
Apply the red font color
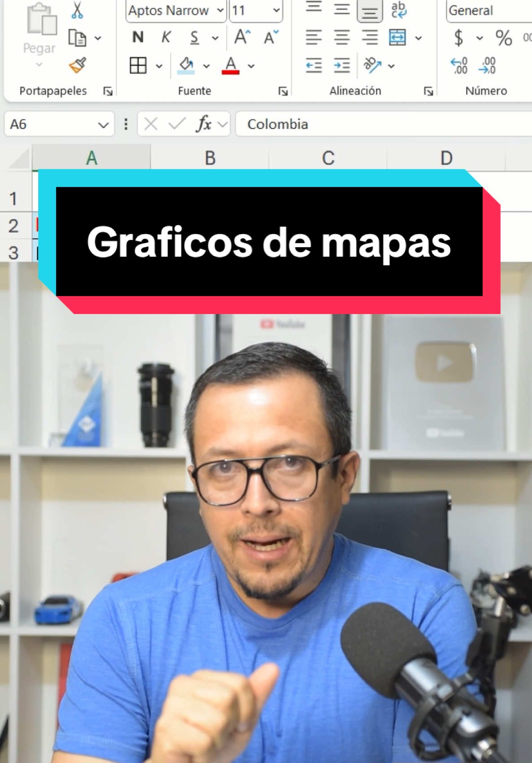(231, 65)
